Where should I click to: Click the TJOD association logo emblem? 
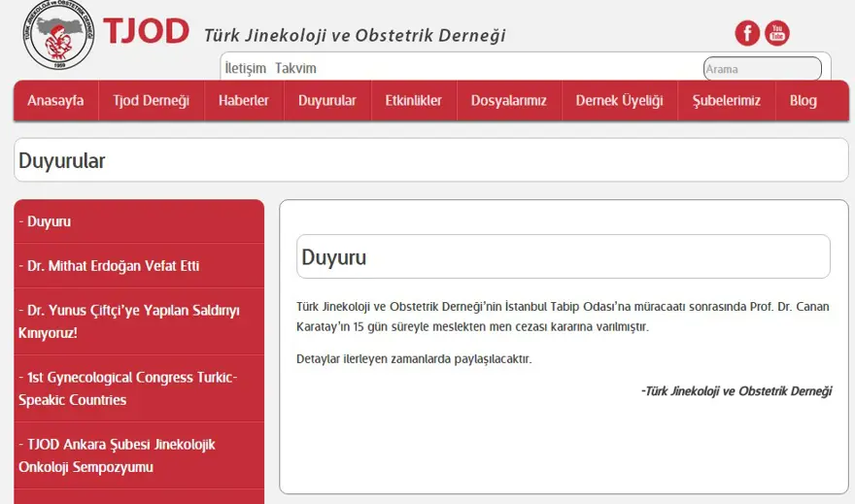[x=58, y=35]
